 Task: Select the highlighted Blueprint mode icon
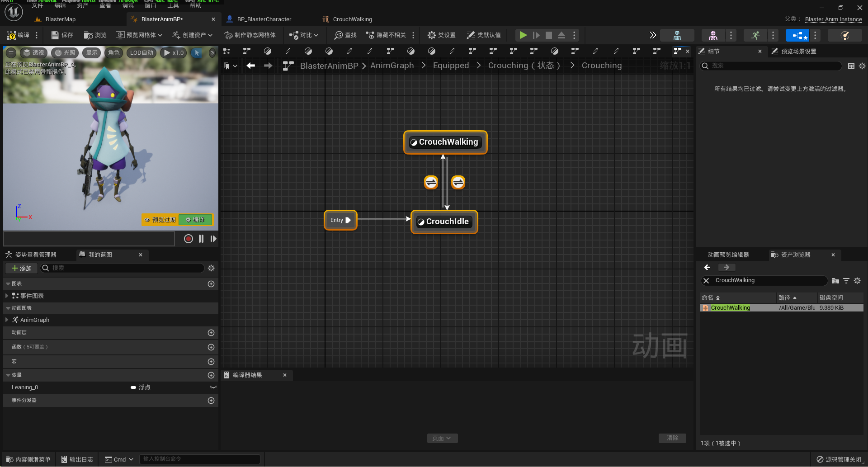click(x=797, y=35)
